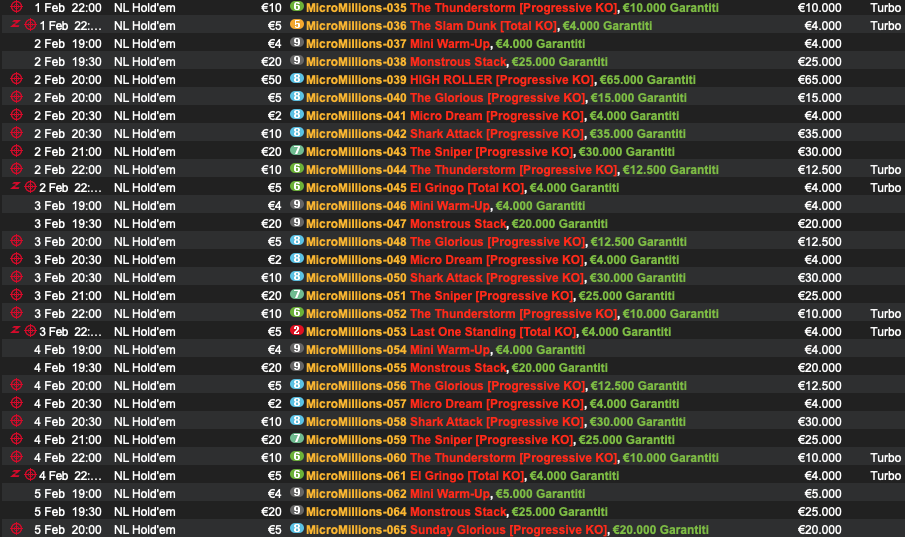Click crosshair icon for MicroMillions-052 The Thunderstorm
905x537 pixels.
pos(17,313)
